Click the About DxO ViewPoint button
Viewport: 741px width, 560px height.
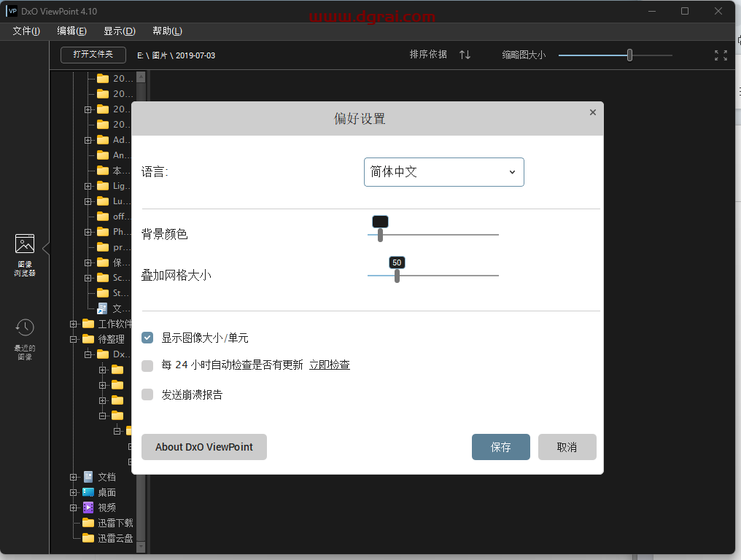[x=204, y=447]
